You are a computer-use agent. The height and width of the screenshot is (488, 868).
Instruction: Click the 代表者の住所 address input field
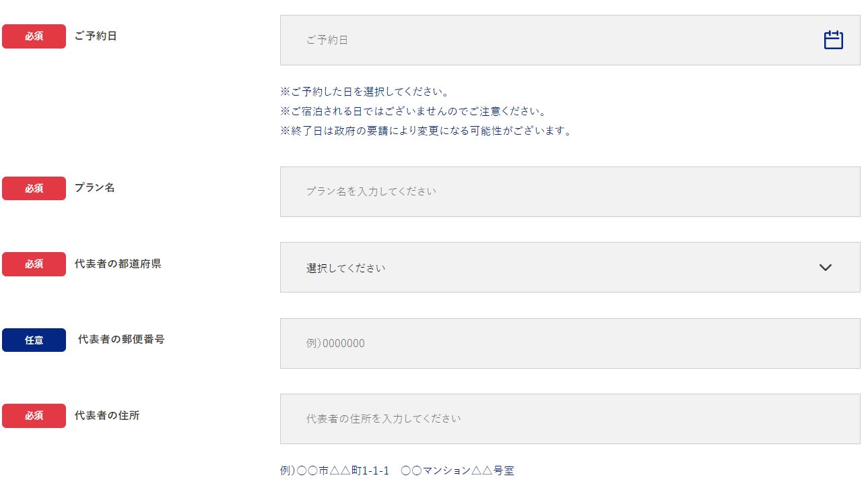pyautogui.click(x=570, y=419)
